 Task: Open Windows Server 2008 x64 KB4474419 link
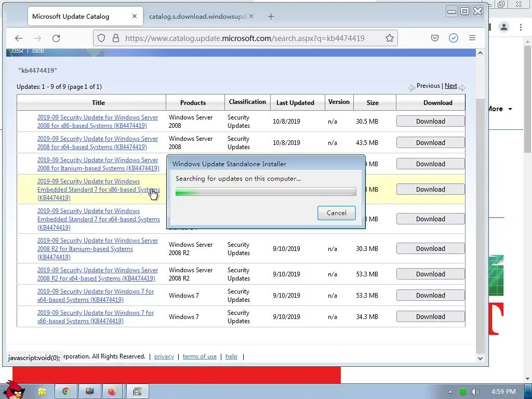point(98,142)
